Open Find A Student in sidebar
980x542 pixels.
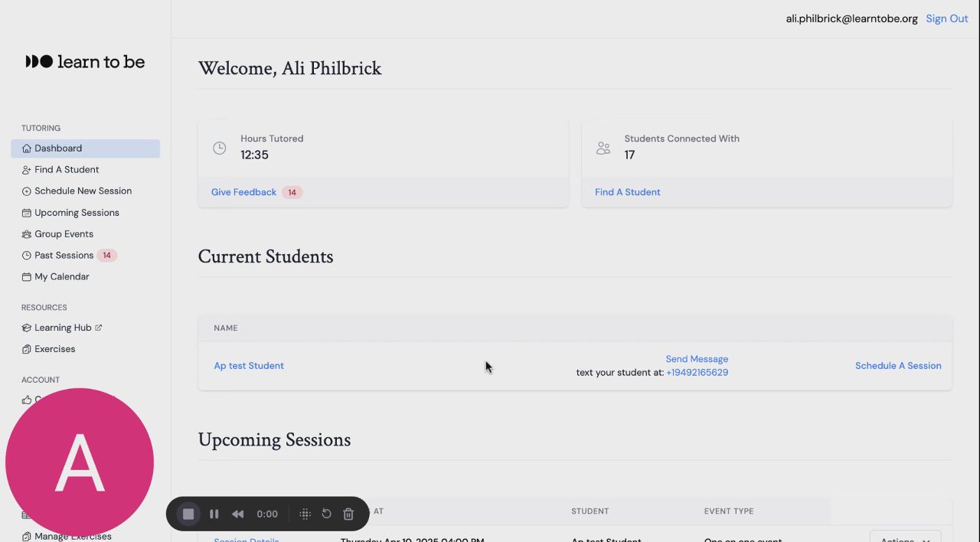click(67, 170)
